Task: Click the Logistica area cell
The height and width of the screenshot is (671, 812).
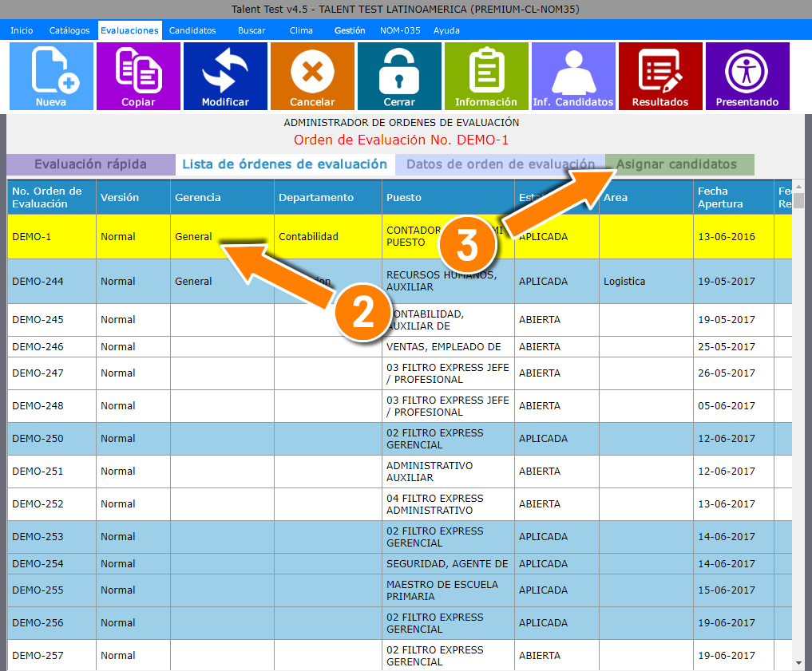Action: pos(646,282)
